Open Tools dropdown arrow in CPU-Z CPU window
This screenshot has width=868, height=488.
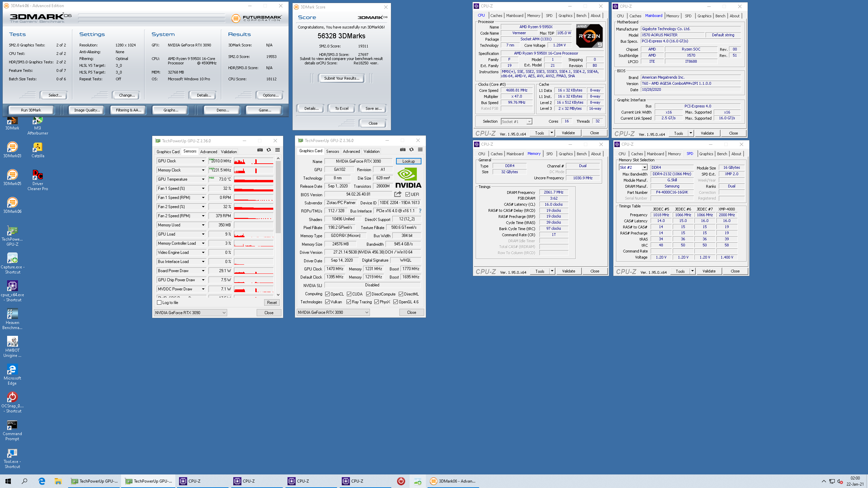coord(552,133)
